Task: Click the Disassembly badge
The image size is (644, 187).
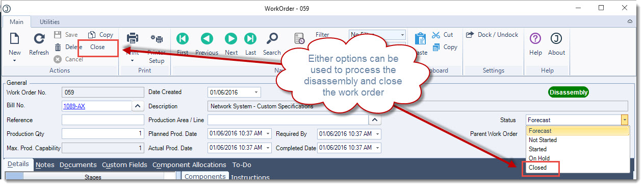Action: (x=569, y=92)
